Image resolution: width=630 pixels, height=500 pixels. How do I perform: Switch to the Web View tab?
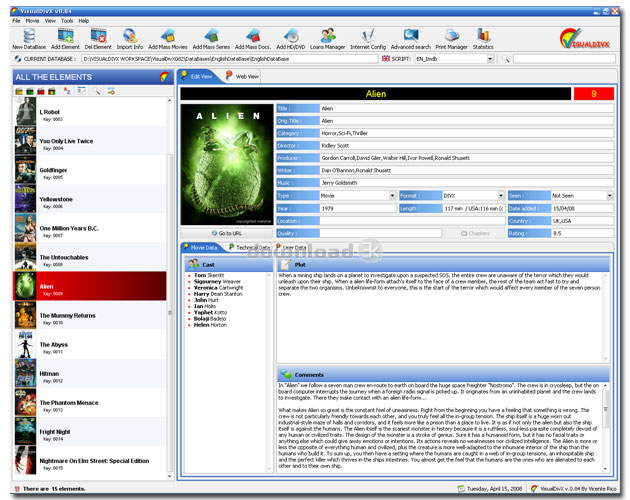(x=242, y=76)
